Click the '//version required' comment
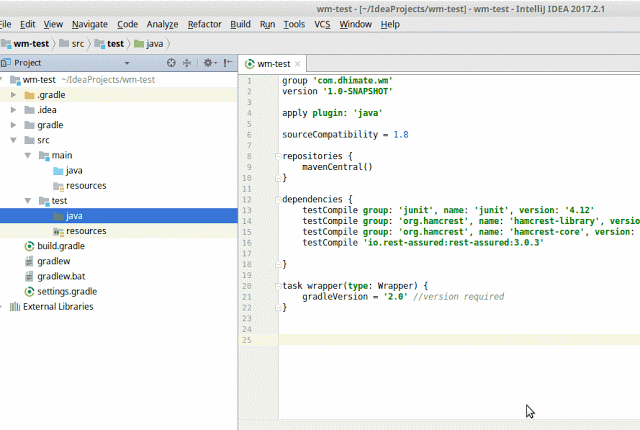The width and height of the screenshot is (640, 430). coord(458,297)
